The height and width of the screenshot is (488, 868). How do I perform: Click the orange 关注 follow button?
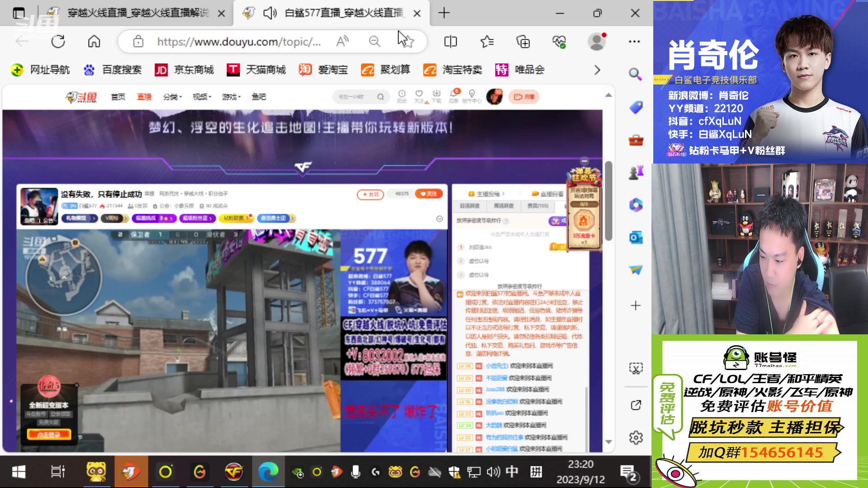click(x=429, y=194)
